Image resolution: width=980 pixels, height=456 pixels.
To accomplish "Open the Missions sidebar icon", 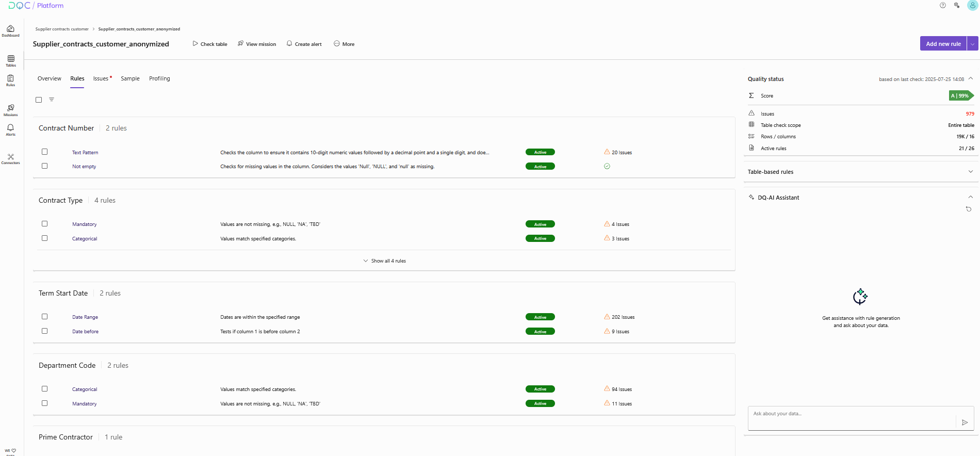I will click(x=10, y=110).
